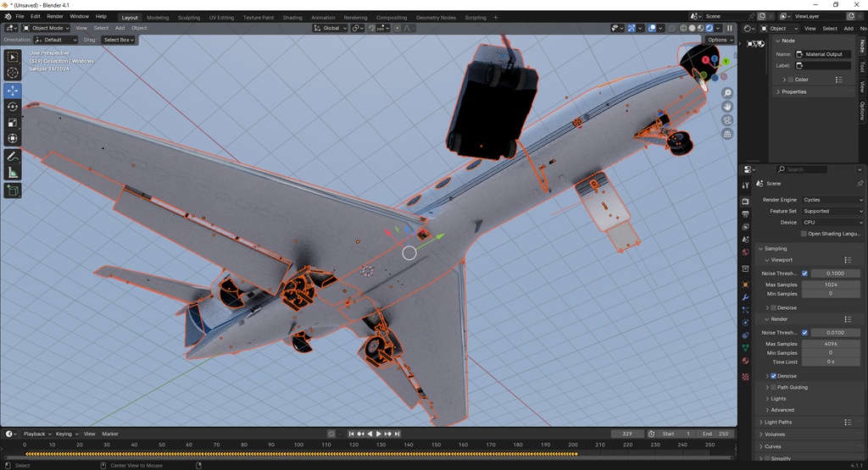Click the zoom magnifier viewport gizmo
The width and height of the screenshot is (868, 470).
[727, 93]
